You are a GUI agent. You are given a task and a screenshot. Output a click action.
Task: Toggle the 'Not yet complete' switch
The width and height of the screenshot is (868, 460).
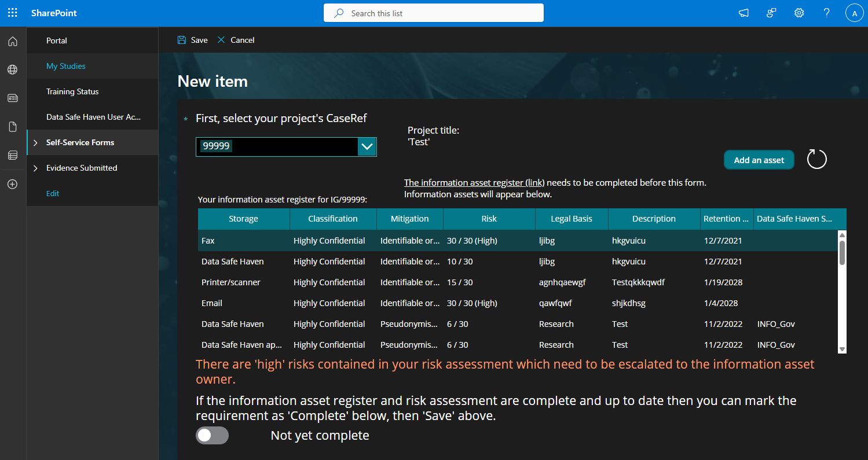(x=212, y=435)
